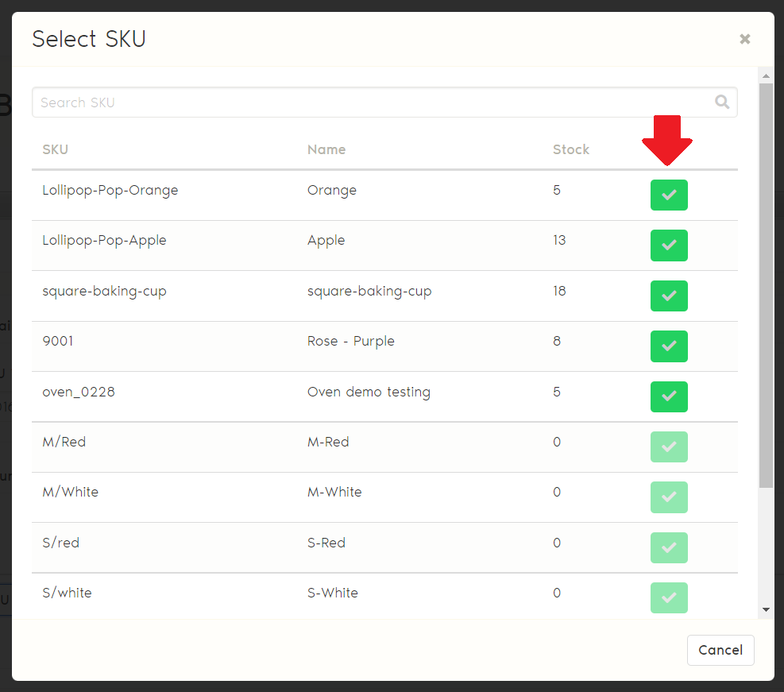Click the Stock column header
This screenshot has width=784, height=692.
coord(571,149)
